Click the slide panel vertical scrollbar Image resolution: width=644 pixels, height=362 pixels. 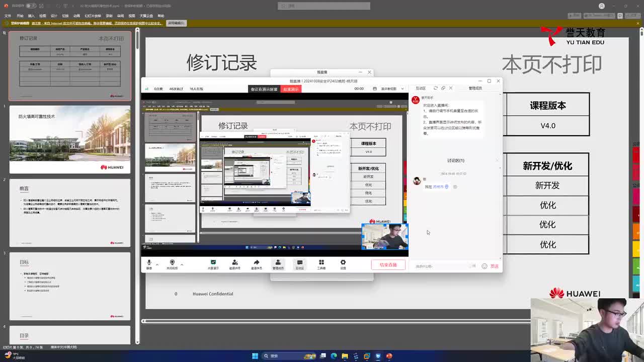[x=137, y=186]
